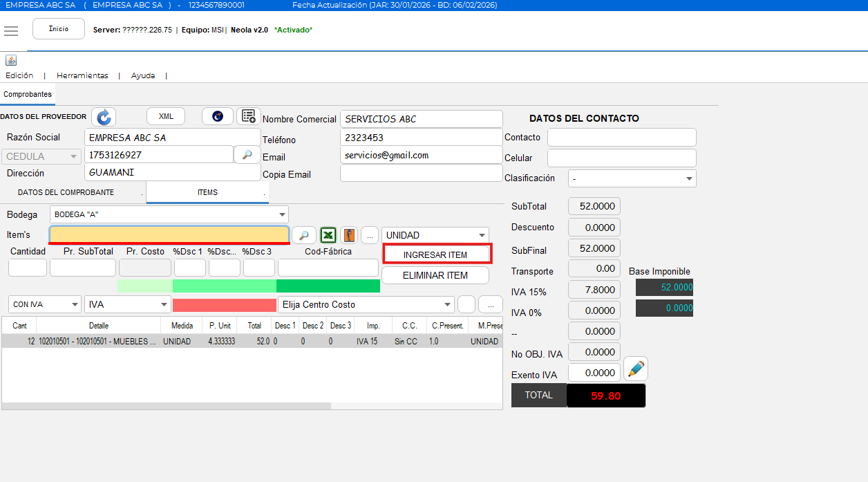Click the Java icon below hamburger menu
Screen dimensions: 868x482
click(x=11, y=60)
